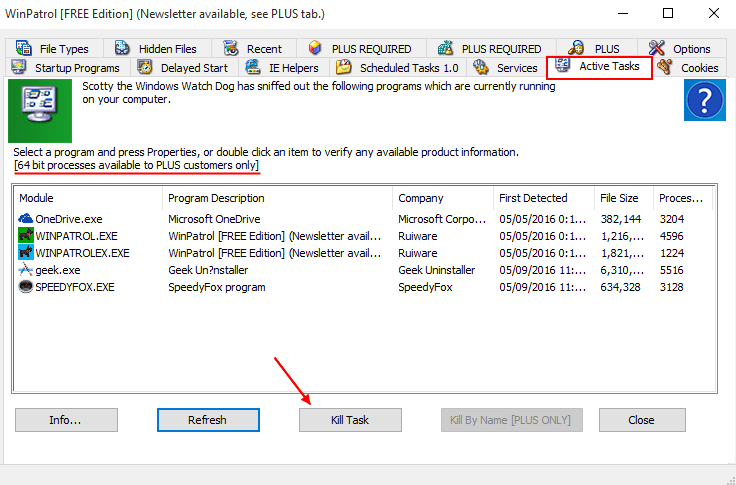Click the File Types tab icon
736x485 pixels.
coord(23,48)
